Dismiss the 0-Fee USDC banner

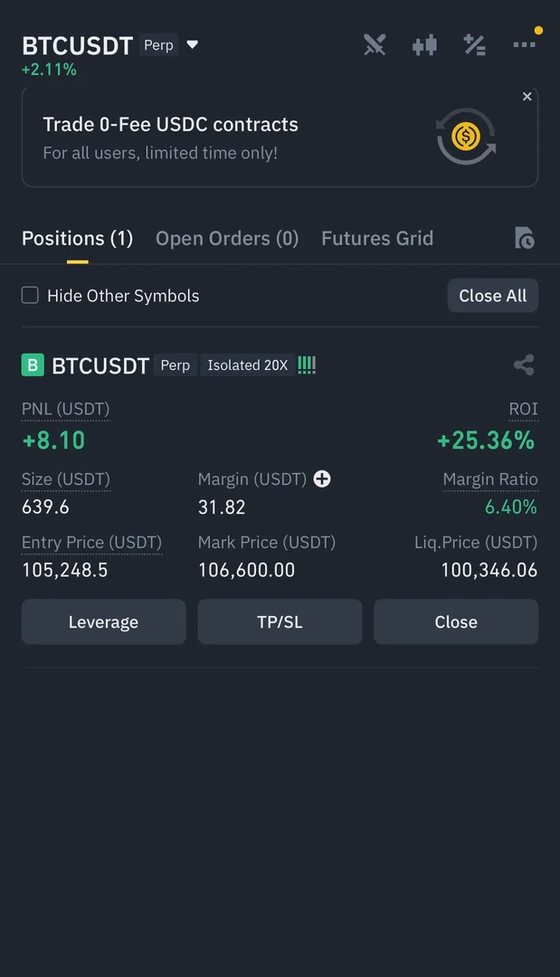tap(527, 97)
